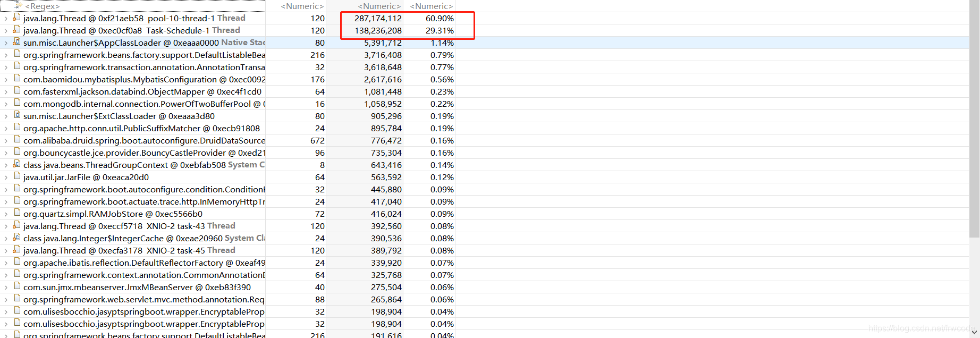Click the pool-10-thread-1 Thread object icon
The width and height of the screenshot is (980, 338).
click(x=16, y=18)
